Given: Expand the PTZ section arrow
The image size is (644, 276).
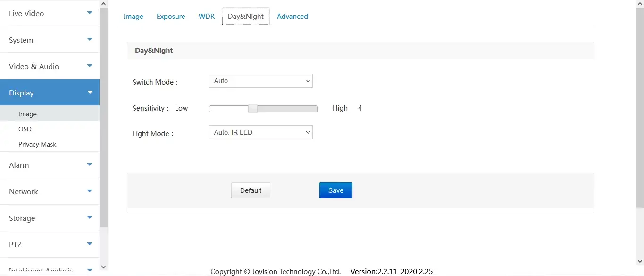Looking at the screenshot, I should [x=90, y=244].
